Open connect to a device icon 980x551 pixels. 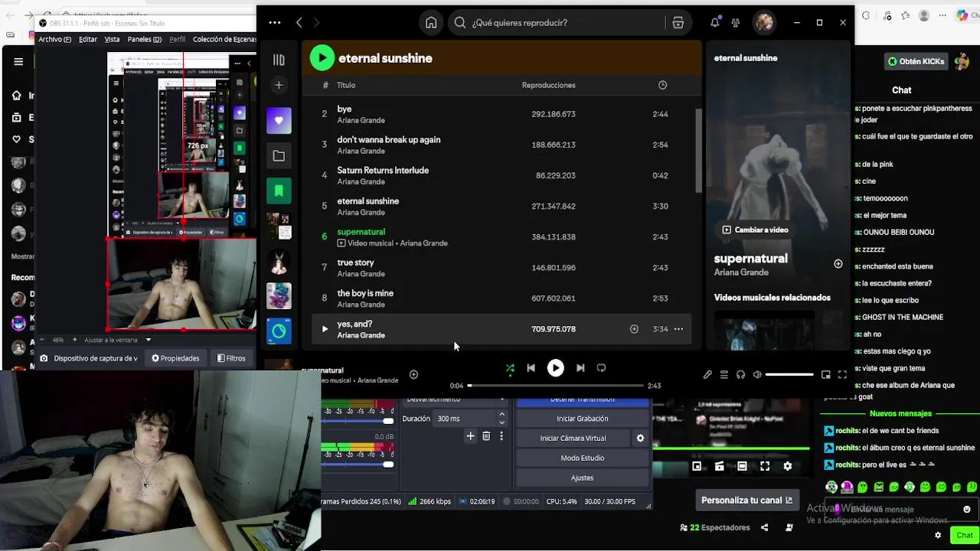[740, 375]
